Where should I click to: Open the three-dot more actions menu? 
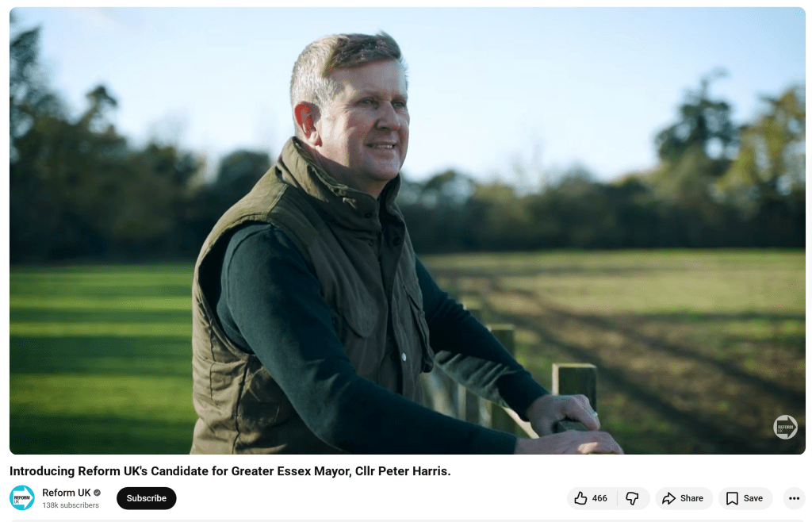pyautogui.click(x=794, y=498)
